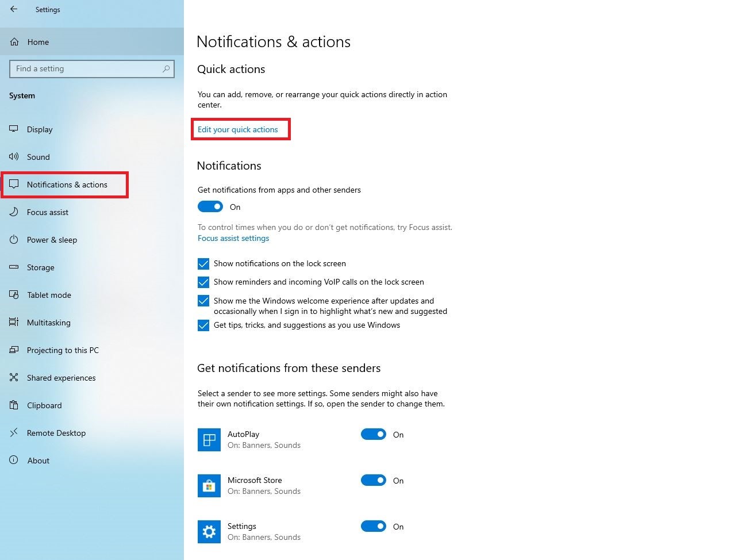Click the Find a setting search box
This screenshot has height=560, width=738.
(86, 69)
